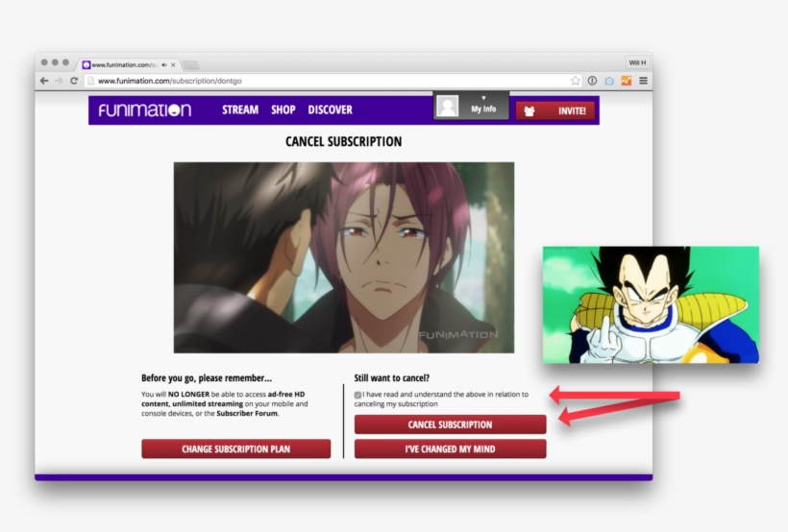Screen dimensions: 788x532
Task: Click the INVITE! button
Action: tap(555, 111)
